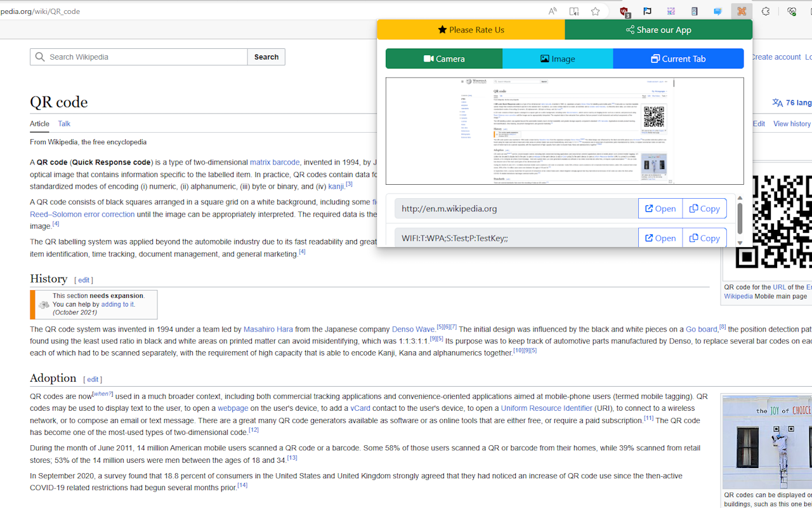Click the edit link beside Adoption heading

point(93,378)
